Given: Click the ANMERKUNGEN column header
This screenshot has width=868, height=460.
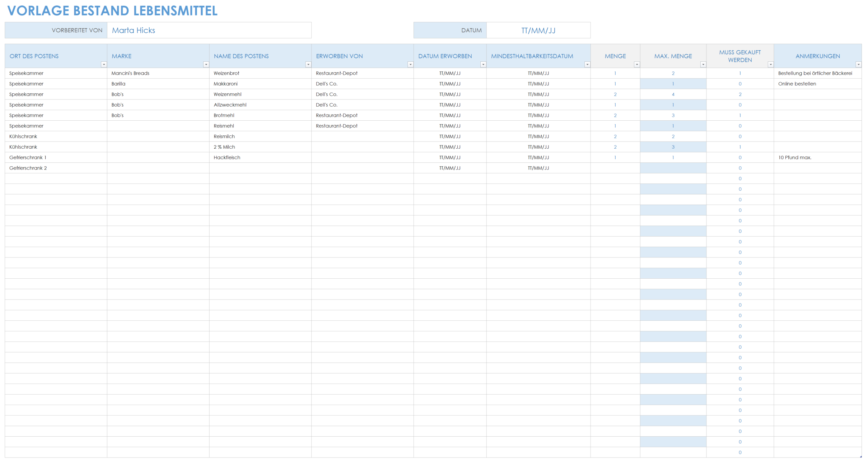Looking at the screenshot, I should click(x=818, y=56).
